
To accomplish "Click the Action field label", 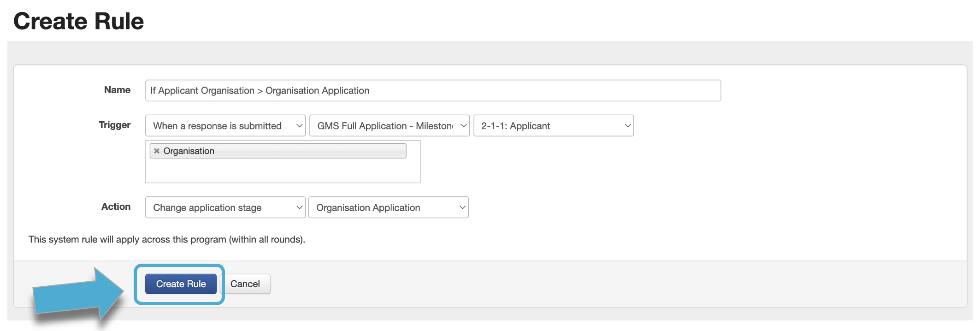I will (116, 207).
